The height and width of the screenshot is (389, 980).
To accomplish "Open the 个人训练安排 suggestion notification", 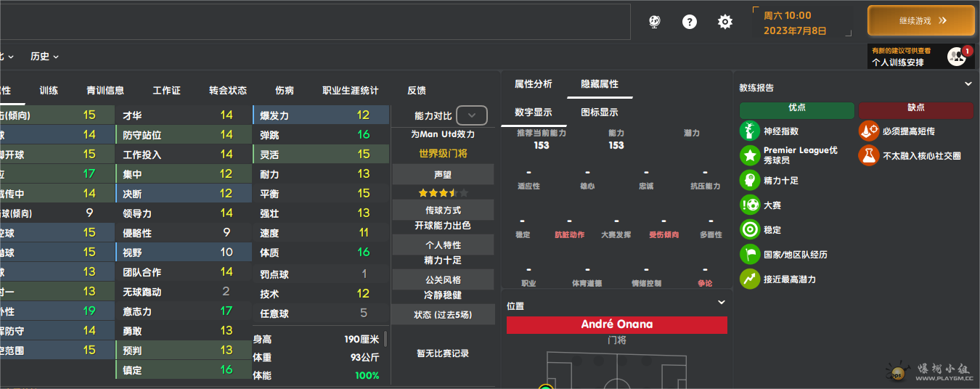I will pos(921,57).
